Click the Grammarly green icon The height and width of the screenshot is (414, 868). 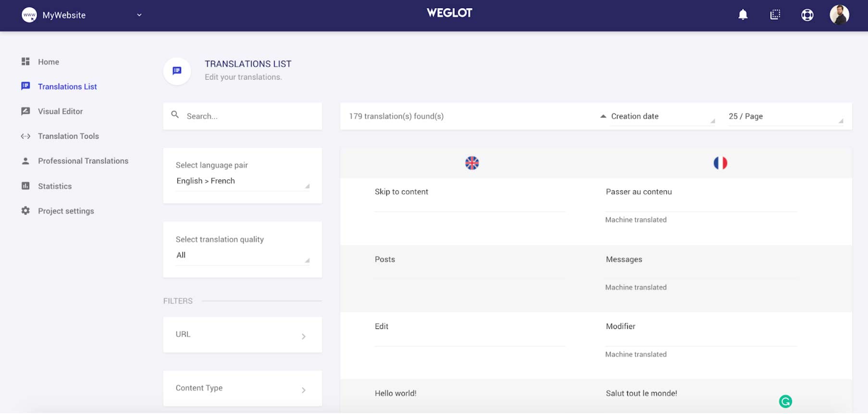tap(785, 401)
